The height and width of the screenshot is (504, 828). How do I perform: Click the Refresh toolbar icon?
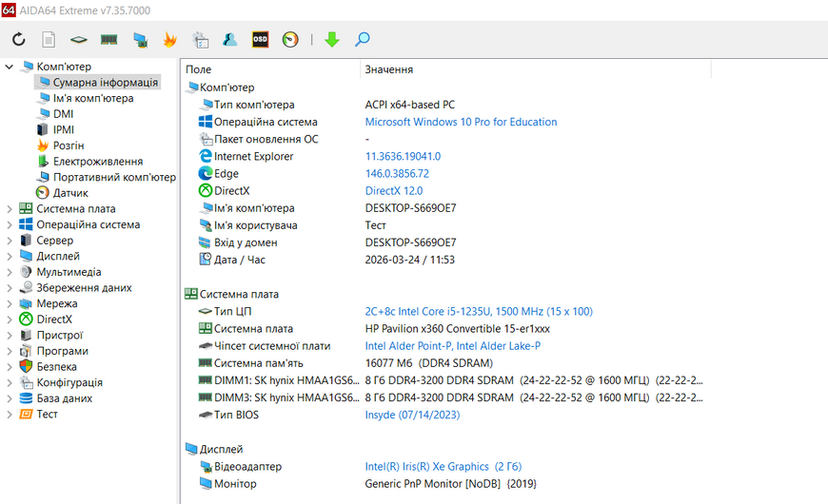click(x=18, y=40)
